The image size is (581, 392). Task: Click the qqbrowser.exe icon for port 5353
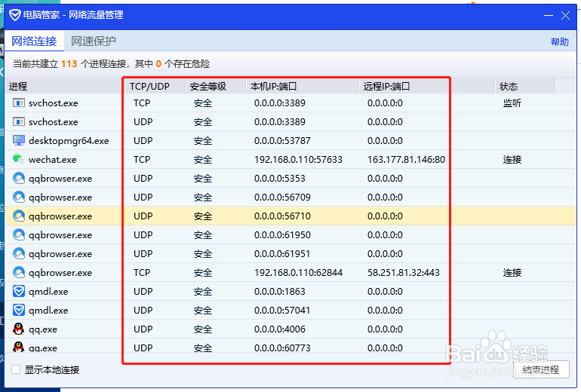[x=19, y=179]
